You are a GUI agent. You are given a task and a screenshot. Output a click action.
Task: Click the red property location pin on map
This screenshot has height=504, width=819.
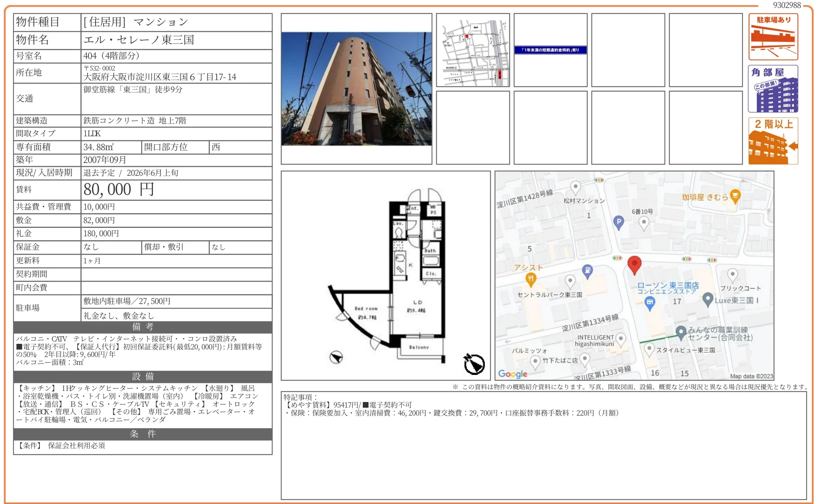click(x=634, y=264)
